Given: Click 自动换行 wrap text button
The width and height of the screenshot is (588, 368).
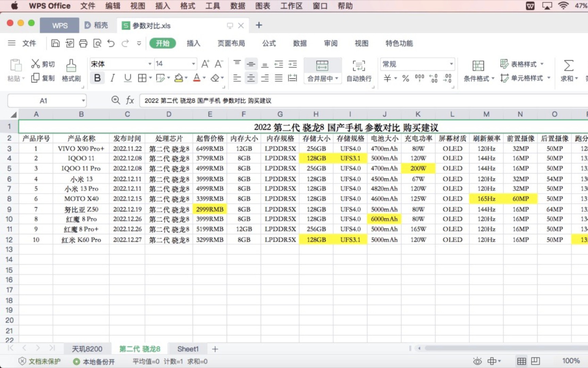Looking at the screenshot, I should (x=359, y=71).
